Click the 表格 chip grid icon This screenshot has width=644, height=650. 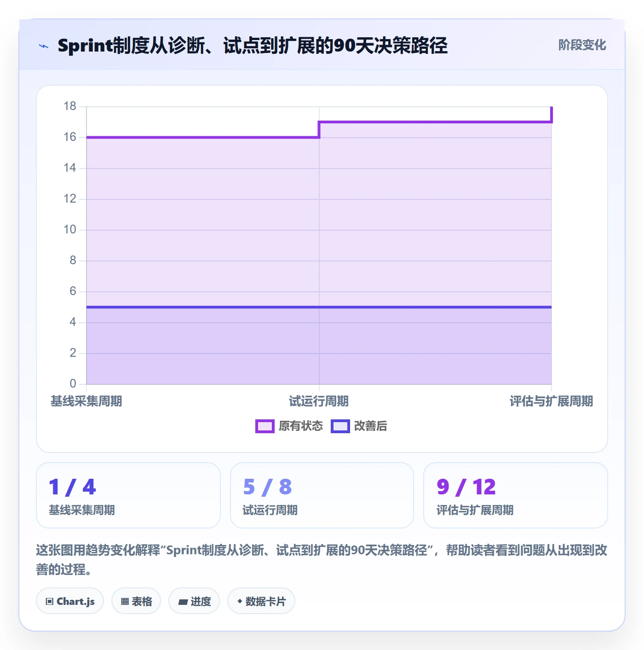pyautogui.click(x=125, y=602)
